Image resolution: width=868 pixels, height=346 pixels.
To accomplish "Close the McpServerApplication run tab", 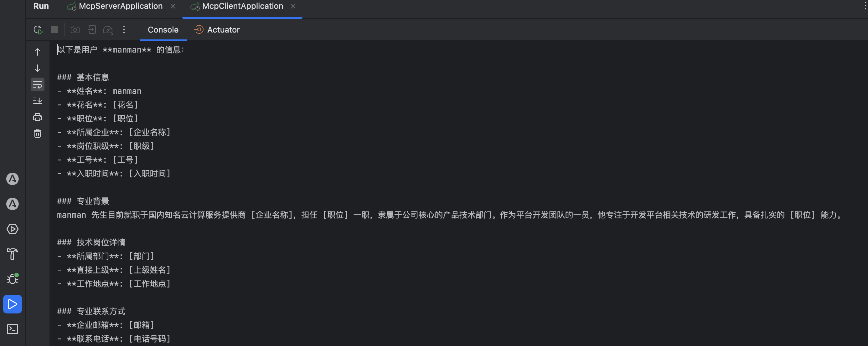I will point(173,6).
